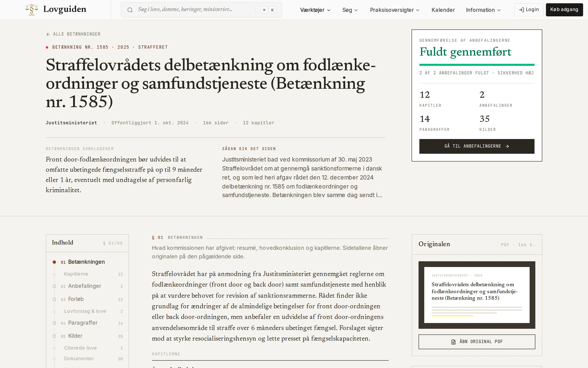Screen dimensions: 588x368
Task: Click the magnifier icon in search bar
Action: [130, 10]
